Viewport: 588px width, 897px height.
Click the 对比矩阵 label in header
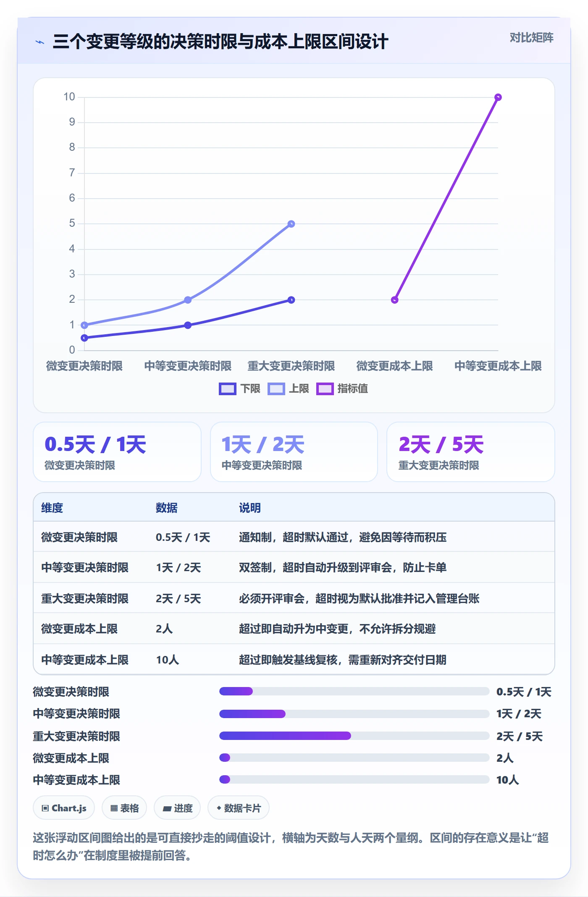coord(531,38)
